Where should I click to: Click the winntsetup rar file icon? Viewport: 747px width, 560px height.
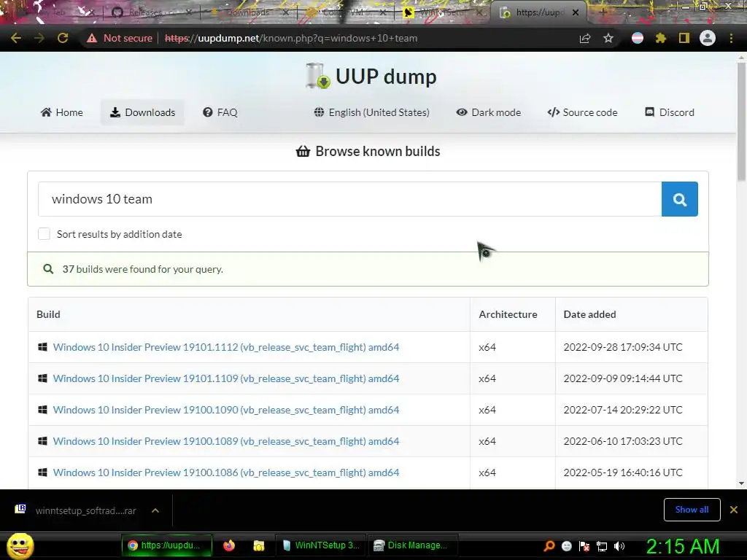(x=20, y=510)
